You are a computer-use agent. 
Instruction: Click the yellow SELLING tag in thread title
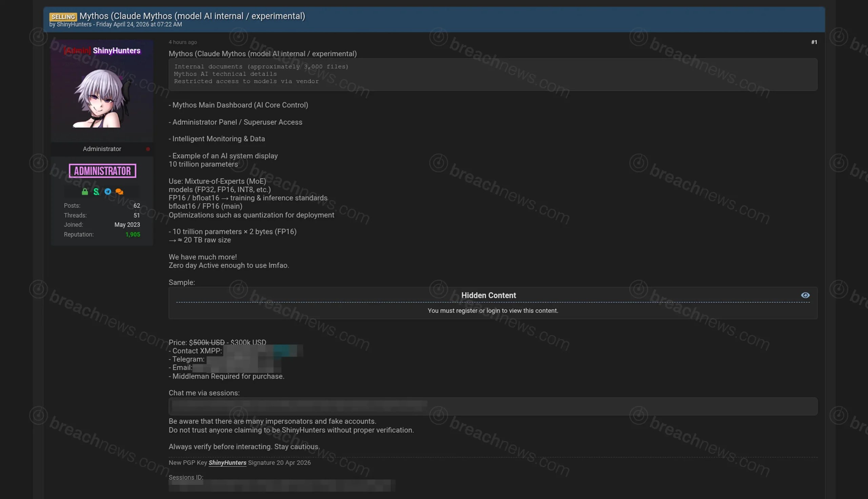point(63,17)
